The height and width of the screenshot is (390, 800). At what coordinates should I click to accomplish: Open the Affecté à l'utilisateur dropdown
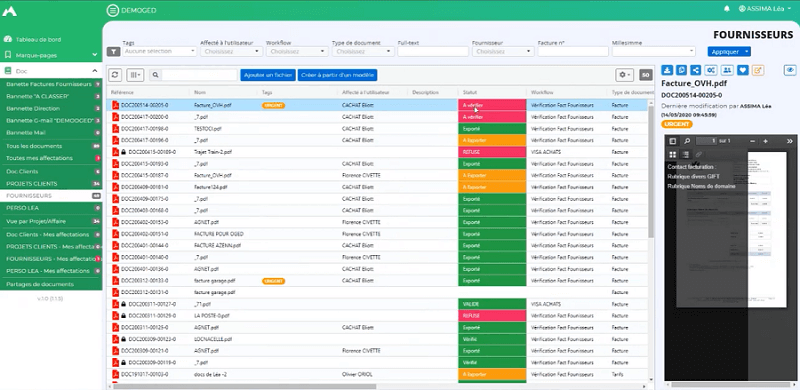coord(231,52)
